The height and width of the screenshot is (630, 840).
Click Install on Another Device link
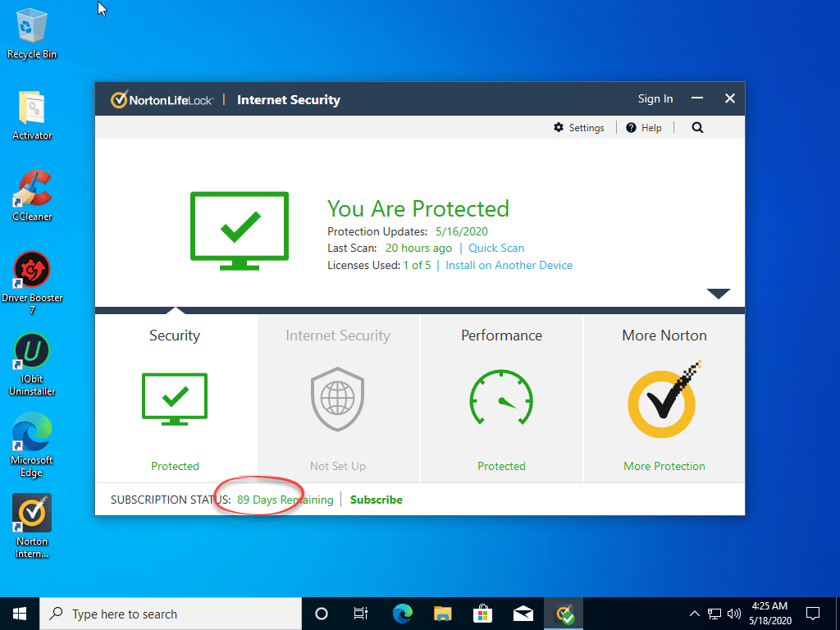(509, 265)
